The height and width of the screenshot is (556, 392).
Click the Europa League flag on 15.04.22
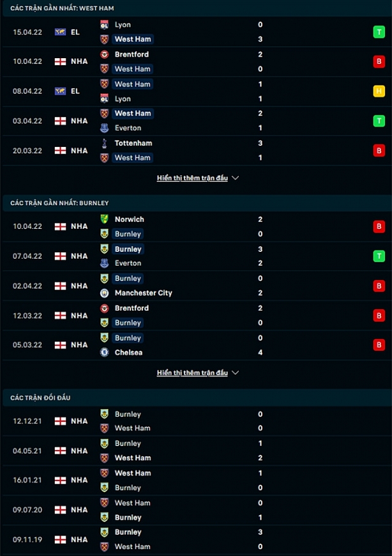pyautogui.click(x=61, y=31)
